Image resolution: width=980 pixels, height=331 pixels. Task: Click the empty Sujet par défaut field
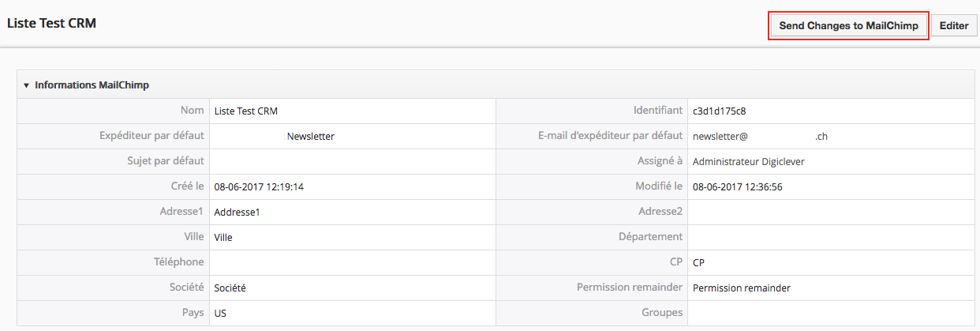point(352,162)
